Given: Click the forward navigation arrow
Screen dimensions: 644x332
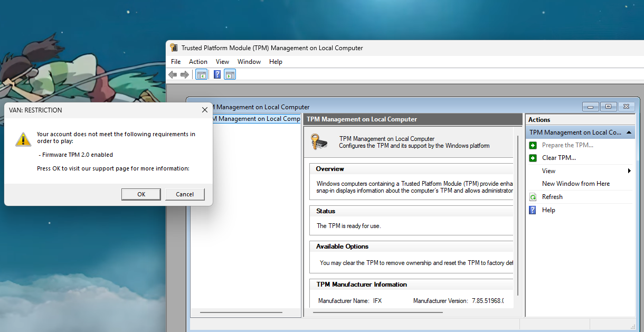Looking at the screenshot, I should point(185,74).
